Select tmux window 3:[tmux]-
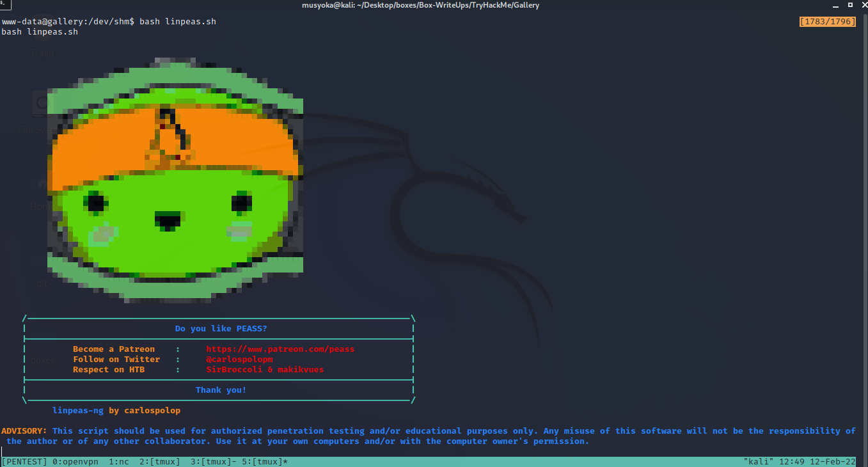 pos(214,462)
